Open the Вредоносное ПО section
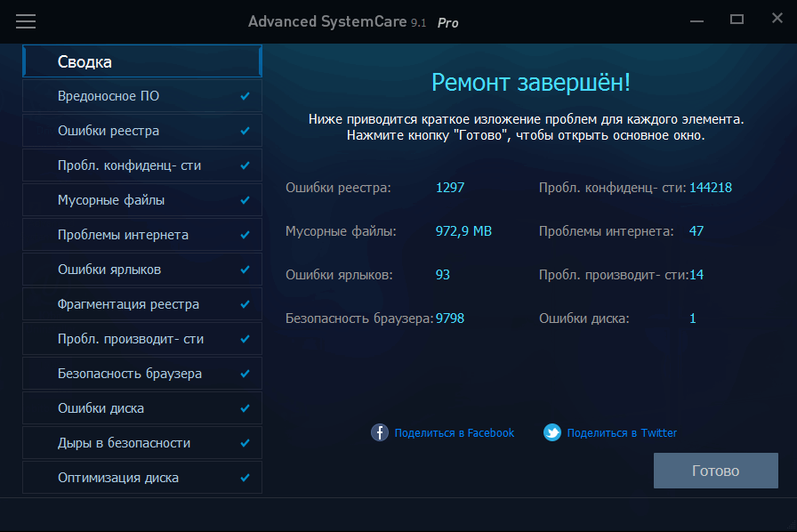 tap(142, 95)
